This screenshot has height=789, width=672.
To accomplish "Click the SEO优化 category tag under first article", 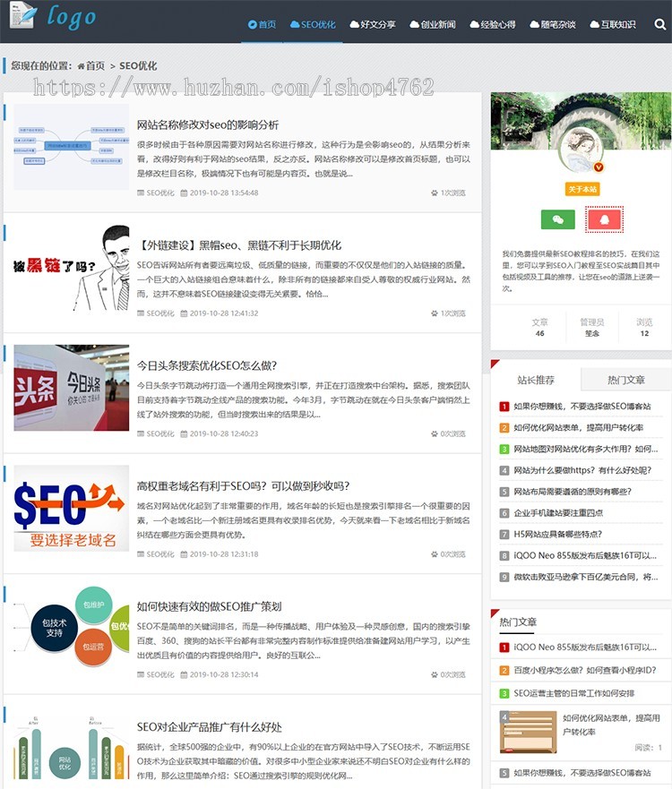I will click(160, 193).
